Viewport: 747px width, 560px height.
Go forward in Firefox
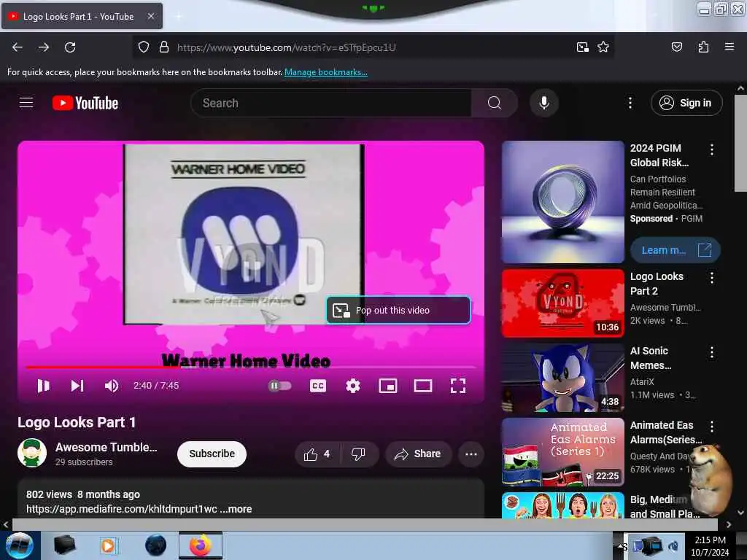click(x=44, y=47)
